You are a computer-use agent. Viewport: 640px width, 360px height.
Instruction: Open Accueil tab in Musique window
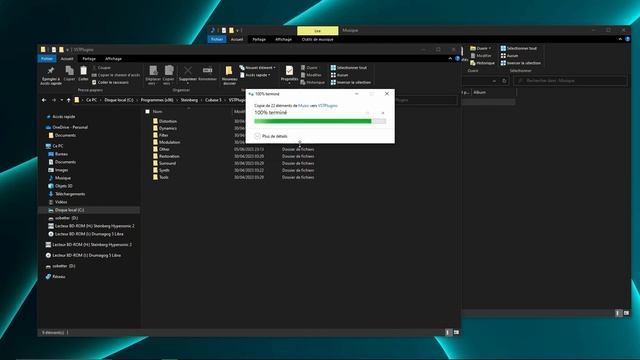pyautogui.click(x=237, y=40)
